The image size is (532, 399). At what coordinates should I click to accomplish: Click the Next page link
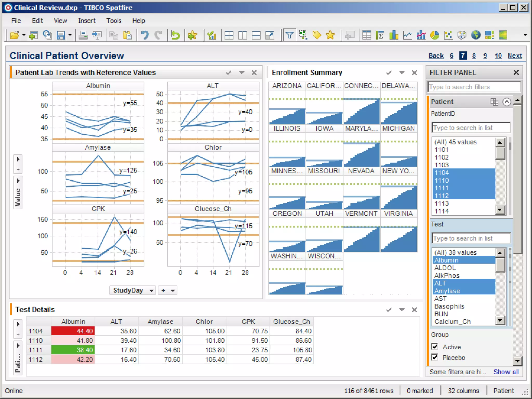click(515, 56)
